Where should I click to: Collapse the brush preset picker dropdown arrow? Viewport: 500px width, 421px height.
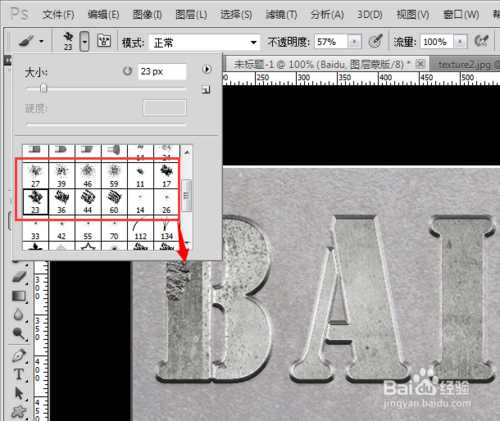click(x=85, y=41)
